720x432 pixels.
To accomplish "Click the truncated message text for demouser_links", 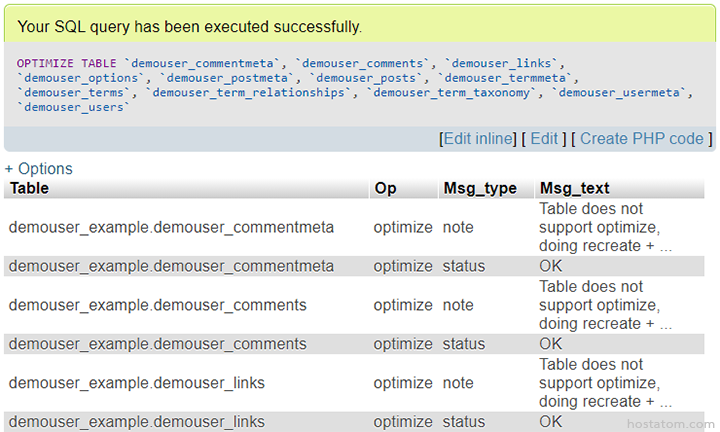I will (605, 383).
